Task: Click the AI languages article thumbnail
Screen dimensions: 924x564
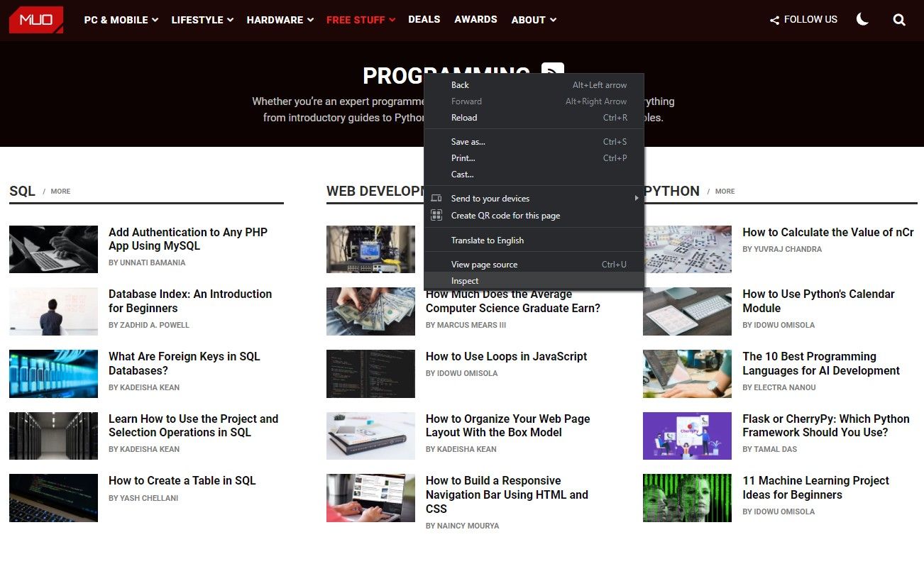Action: [x=687, y=374]
